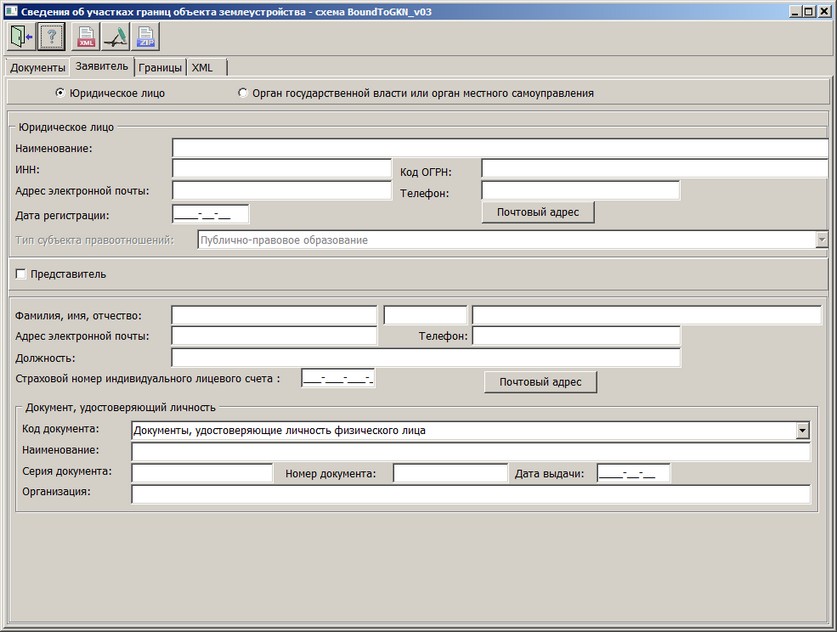The height and width of the screenshot is (632, 837).
Task: Click Почтовый адрес button for representative
Action: coord(540,382)
